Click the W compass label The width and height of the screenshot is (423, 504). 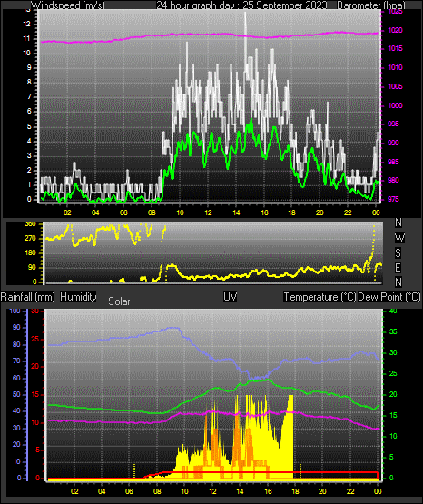[x=399, y=238]
